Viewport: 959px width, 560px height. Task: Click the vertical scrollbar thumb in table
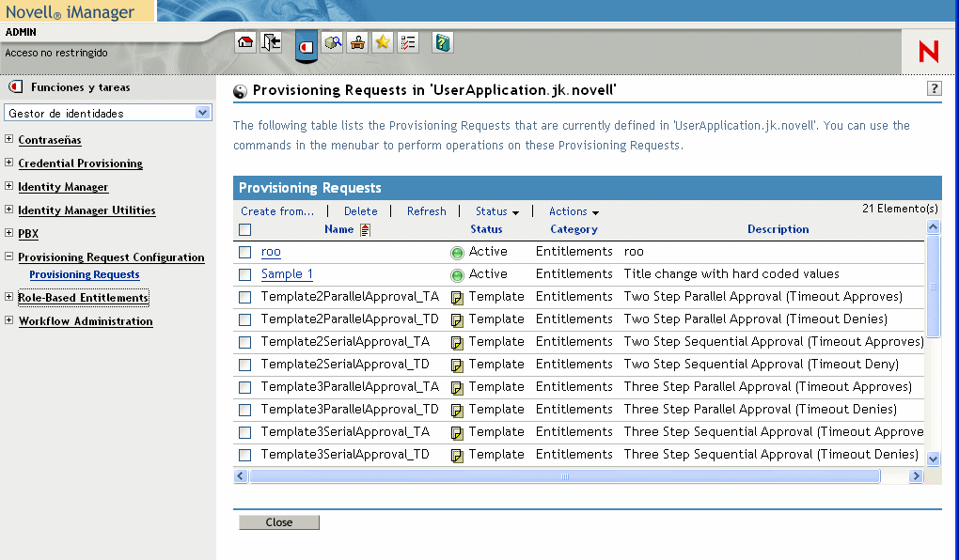[x=933, y=287]
